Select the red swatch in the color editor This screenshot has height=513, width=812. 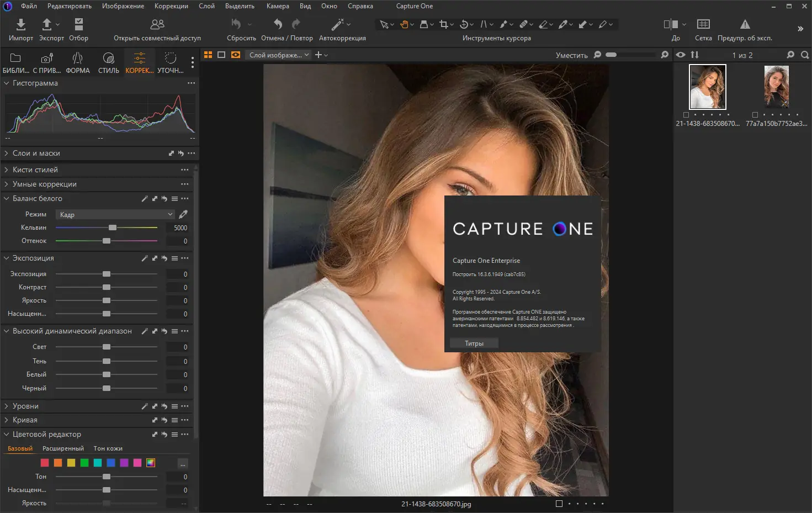click(45, 463)
